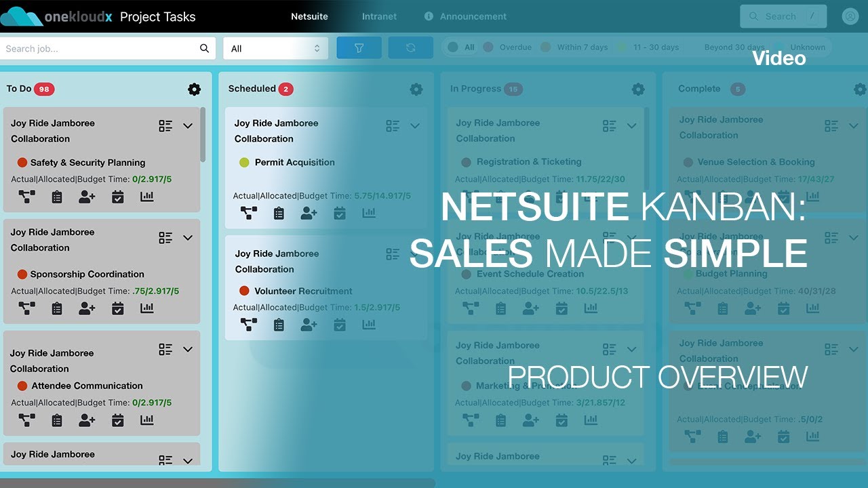The width and height of the screenshot is (868, 488).
Task: Click the Scheduled count badge 2
Action: (x=285, y=89)
